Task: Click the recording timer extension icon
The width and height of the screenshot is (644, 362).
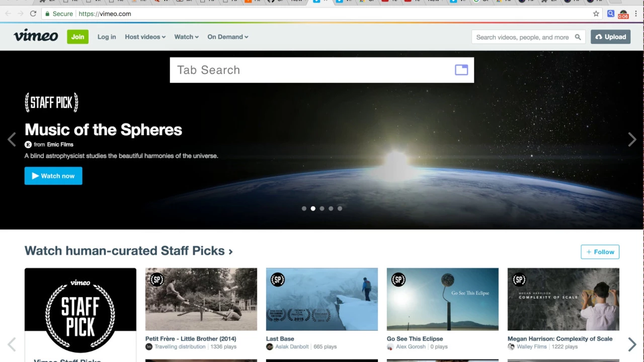Action: pyautogui.click(x=623, y=14)
